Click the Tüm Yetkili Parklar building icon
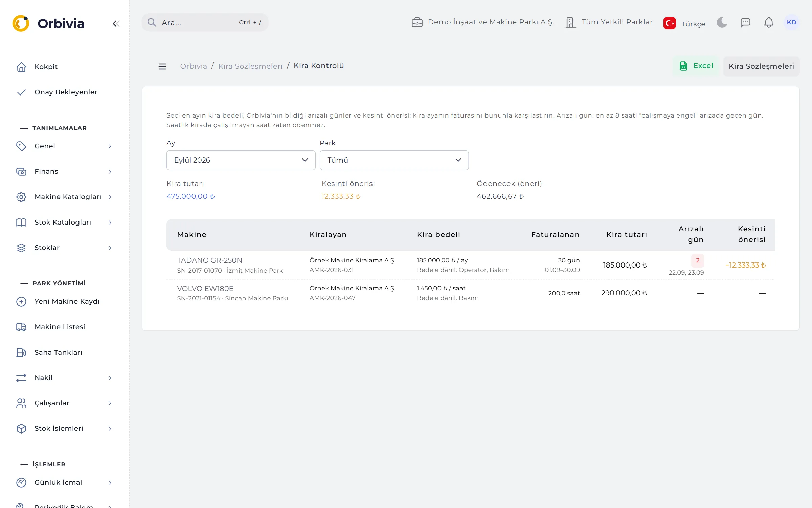The image size is (812, 508). pos(571,22)
